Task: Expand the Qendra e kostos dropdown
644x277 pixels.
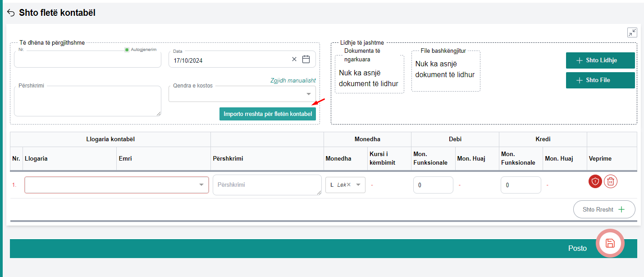Action: pos(309,94)
